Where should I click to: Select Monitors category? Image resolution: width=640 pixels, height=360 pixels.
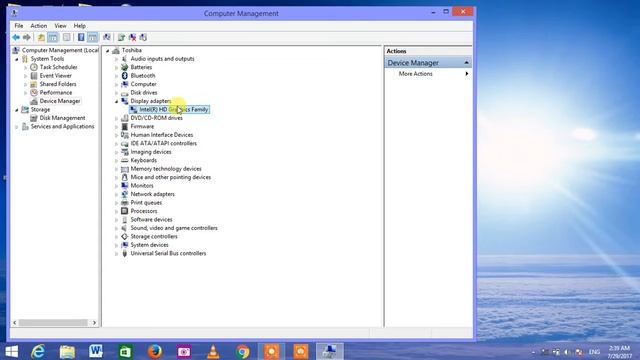point(142,186)
